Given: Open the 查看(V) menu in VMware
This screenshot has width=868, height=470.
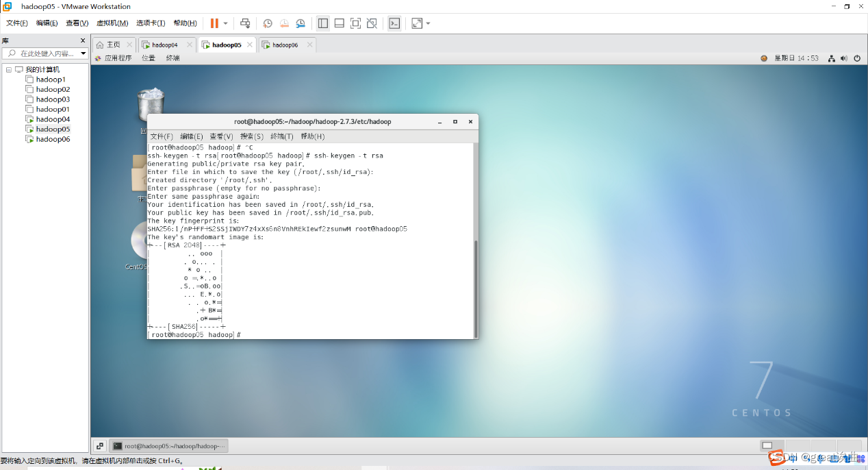Looking at the screenshot, I should coord(77,23).
